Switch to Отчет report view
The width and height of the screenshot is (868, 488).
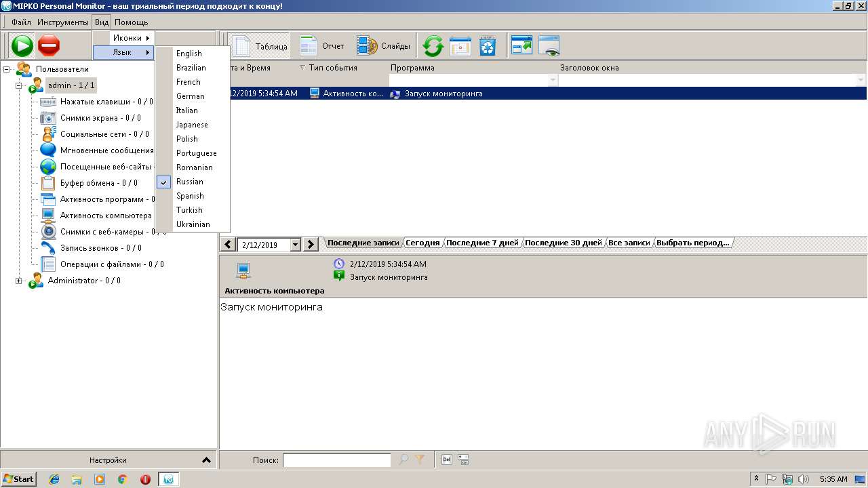[x=322, y=46]
